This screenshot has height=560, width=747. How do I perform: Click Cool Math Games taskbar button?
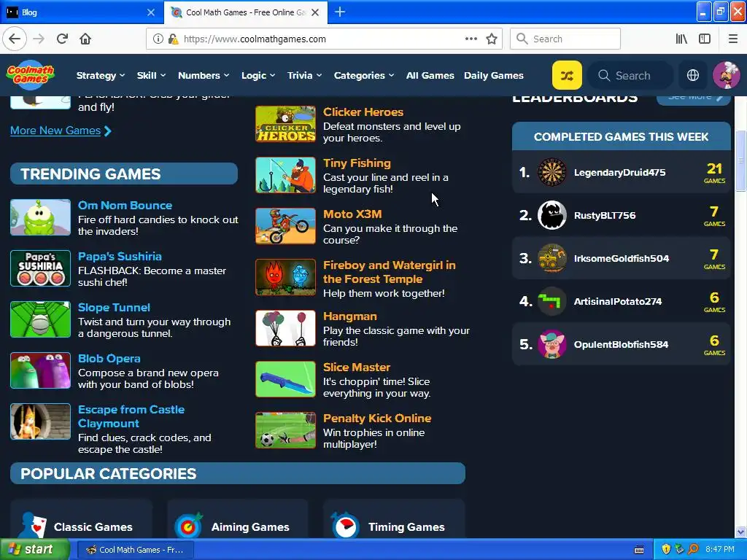pyautogui.click(x=135, y=550)
